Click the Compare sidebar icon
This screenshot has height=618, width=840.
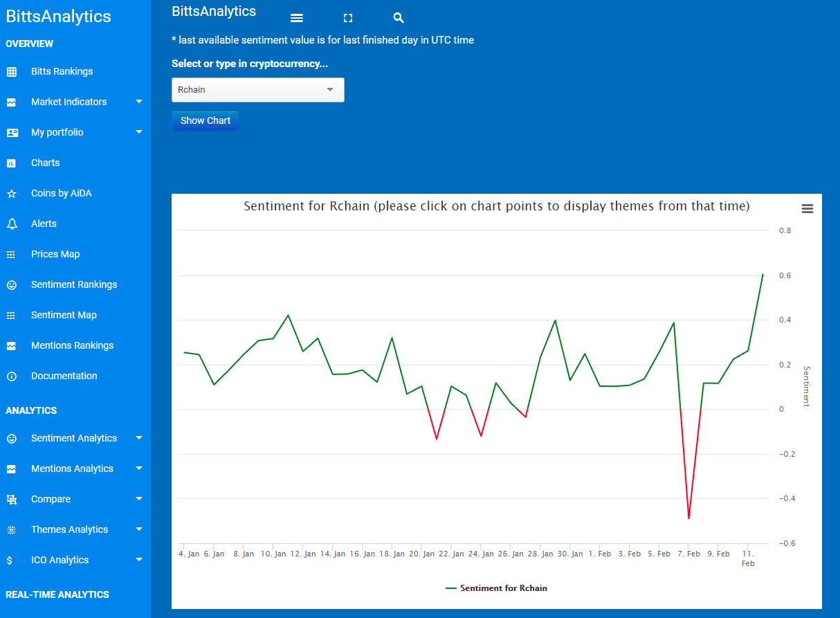[x=11, y=499]
